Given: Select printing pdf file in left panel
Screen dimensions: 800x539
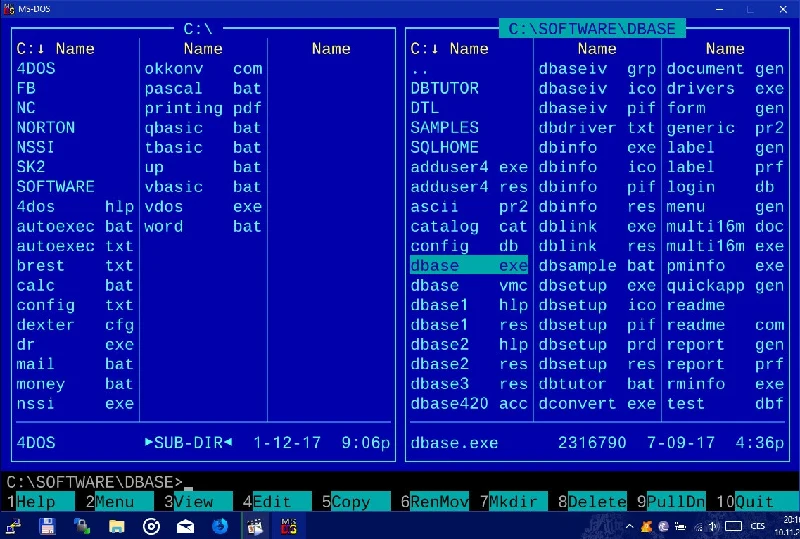Looking at the screenshot, I should (203, 108).
